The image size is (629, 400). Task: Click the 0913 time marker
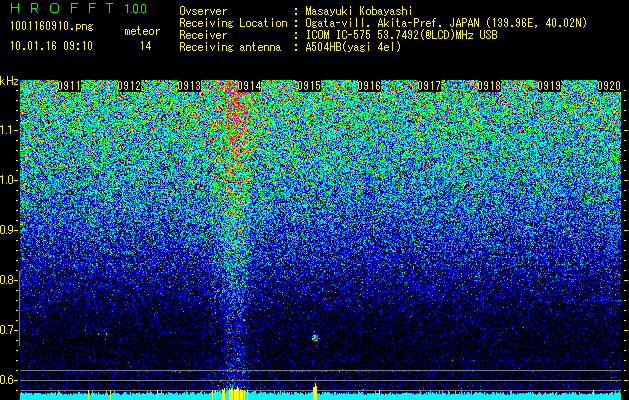pos(189,86)
